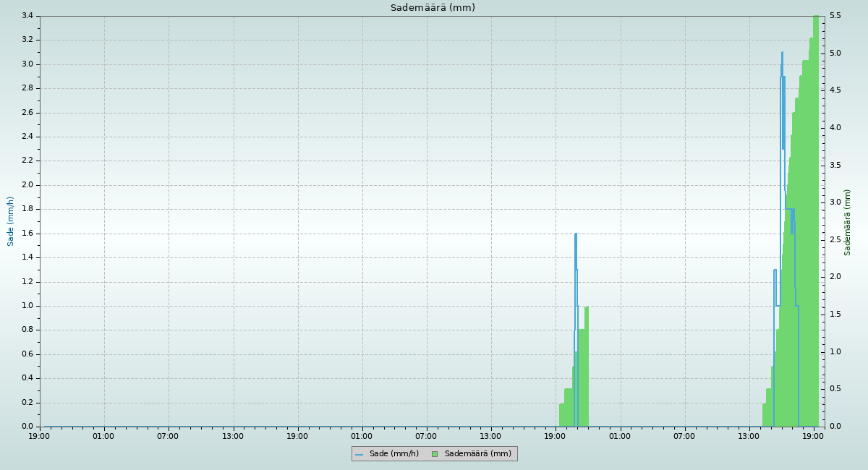Image resolution: width=868 pixels, height=470 pixels.
Task: Click the chart title 'Sademäärä (mm)' at top
Action: click(x=433, y=8)
